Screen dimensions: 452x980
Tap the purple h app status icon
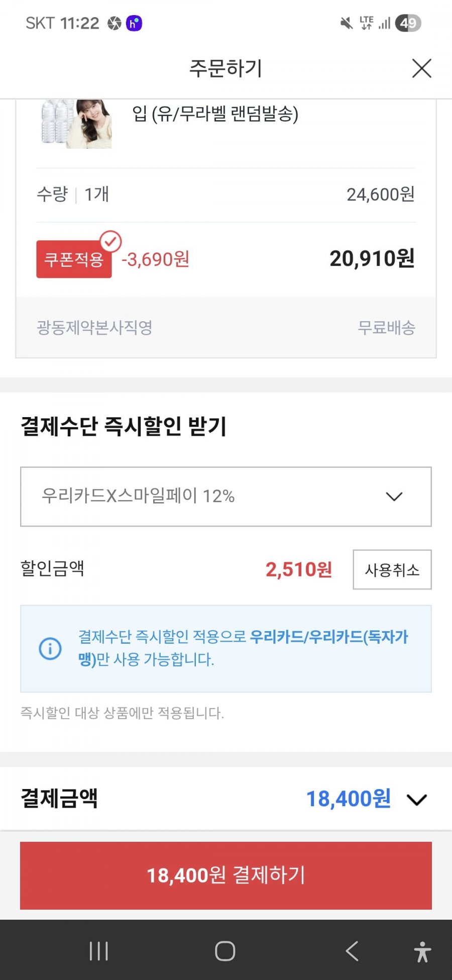coord(134,23)
